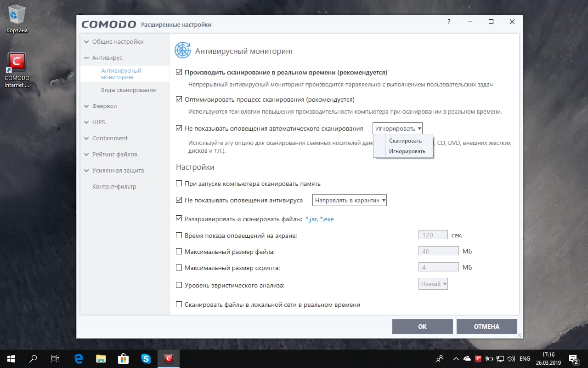This screenshot has height=368, width=588.
Task: Open Skype from the taskbar
Action: pos(146,359)
